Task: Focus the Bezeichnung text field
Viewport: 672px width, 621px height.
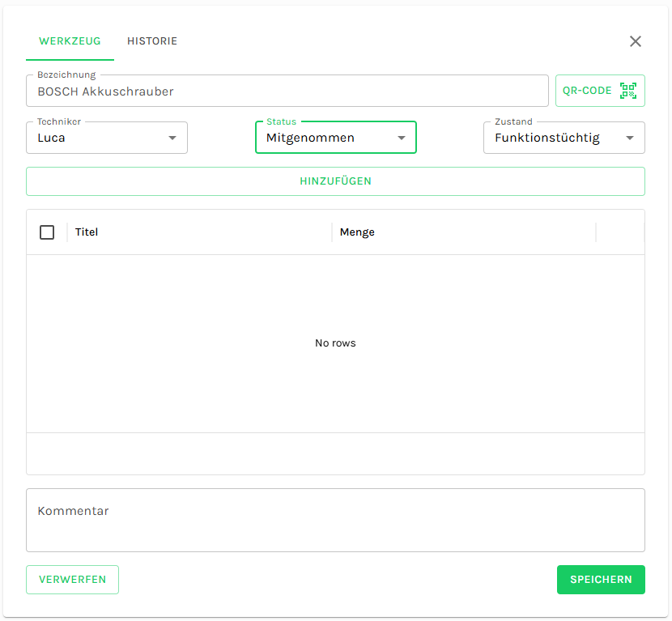Action: [x=287, y=91]
